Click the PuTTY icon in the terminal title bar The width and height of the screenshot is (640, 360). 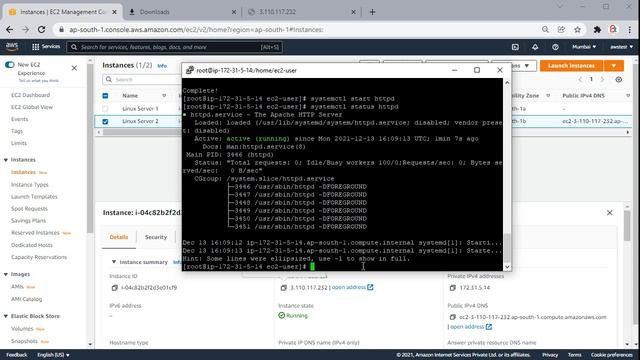click(x=189, y=70)
